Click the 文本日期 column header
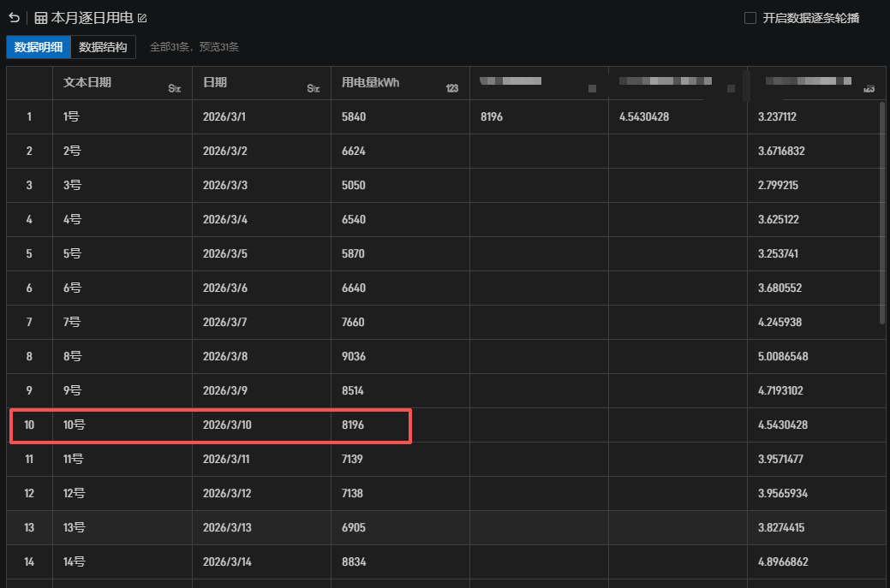 pos(87,82)
